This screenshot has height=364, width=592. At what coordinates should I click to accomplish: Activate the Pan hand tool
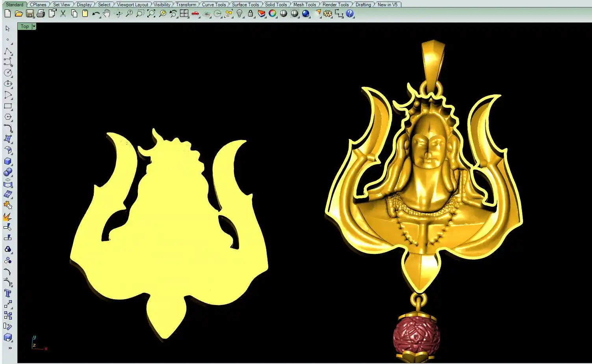coord(107,14)
